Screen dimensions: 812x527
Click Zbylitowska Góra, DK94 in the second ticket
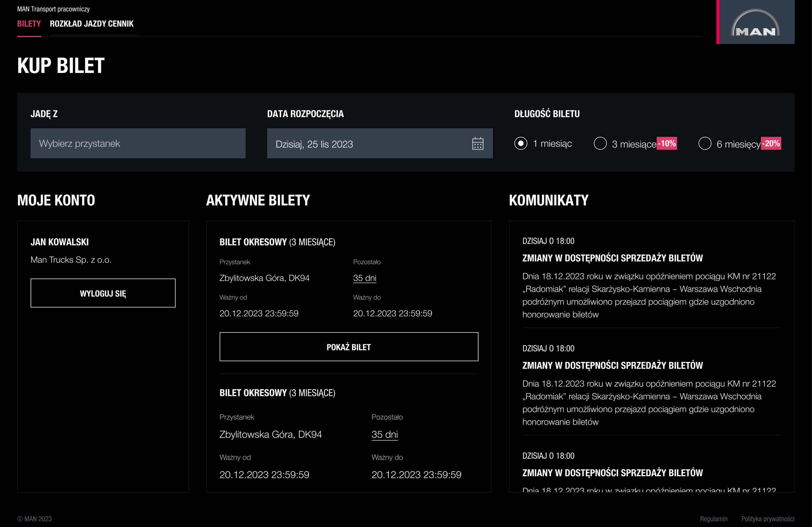coord(271,434)
